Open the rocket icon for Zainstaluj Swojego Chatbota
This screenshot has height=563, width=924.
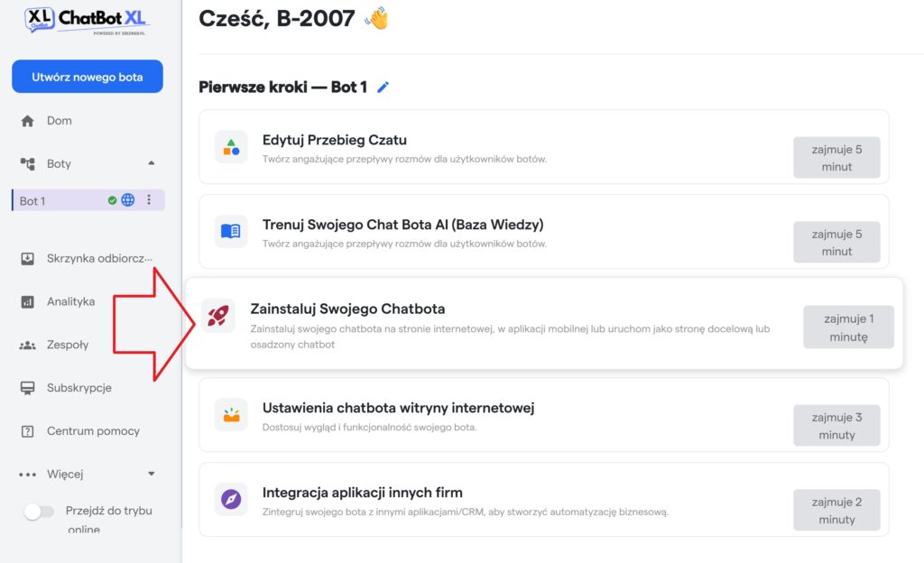218,316
